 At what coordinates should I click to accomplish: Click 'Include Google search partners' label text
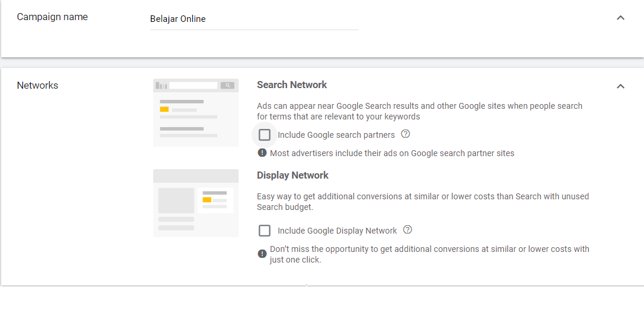(336, 135)
